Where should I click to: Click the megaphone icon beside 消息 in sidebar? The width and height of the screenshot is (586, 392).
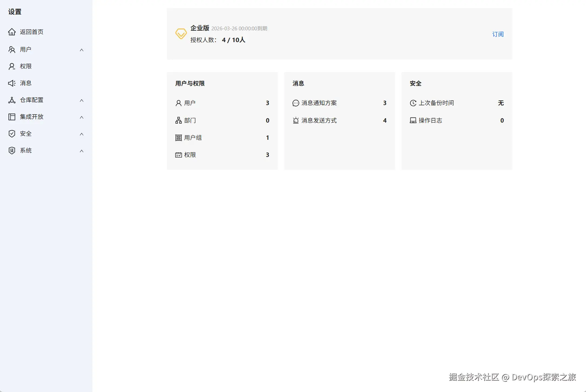[x=12, y=83]
